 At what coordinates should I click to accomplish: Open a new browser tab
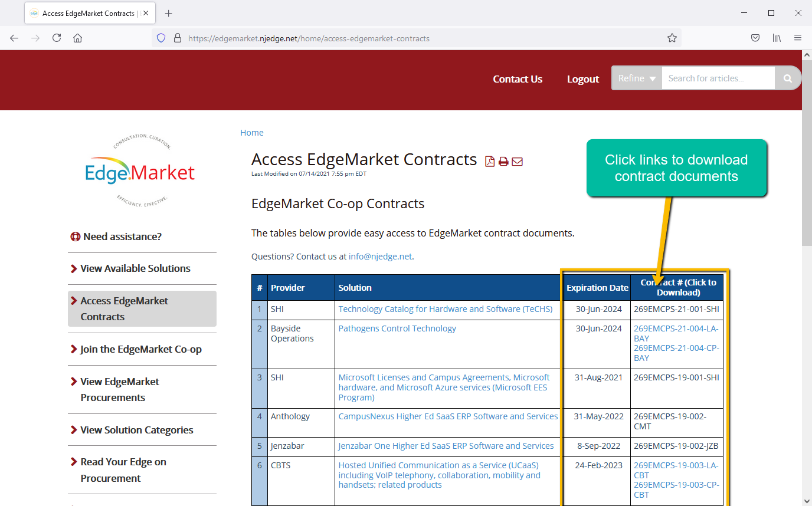pos(169,13)
